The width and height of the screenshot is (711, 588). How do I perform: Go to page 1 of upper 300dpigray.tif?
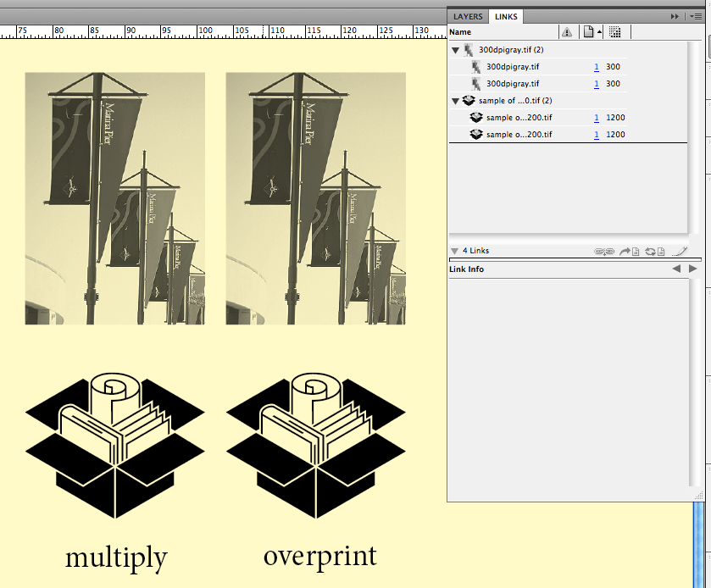pyautogui.click(x=597, y=67)
